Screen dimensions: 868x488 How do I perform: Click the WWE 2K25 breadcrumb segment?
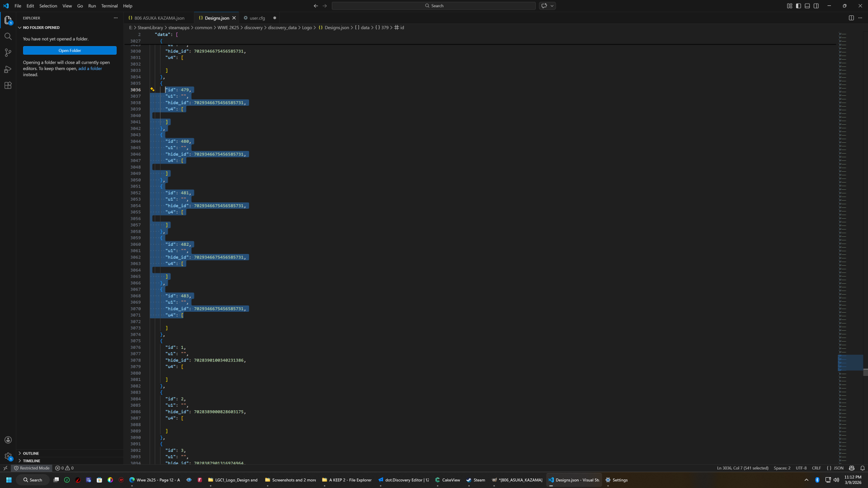(228, 28)
